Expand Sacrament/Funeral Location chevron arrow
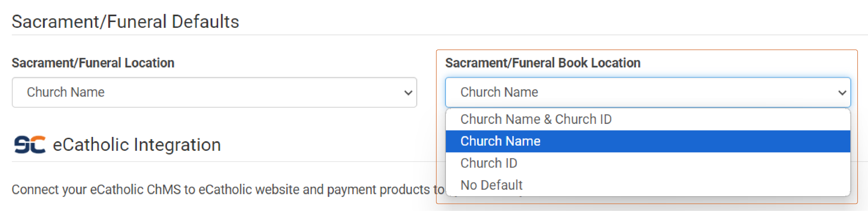This screenshot has width=868, height=211. point(408,93)
